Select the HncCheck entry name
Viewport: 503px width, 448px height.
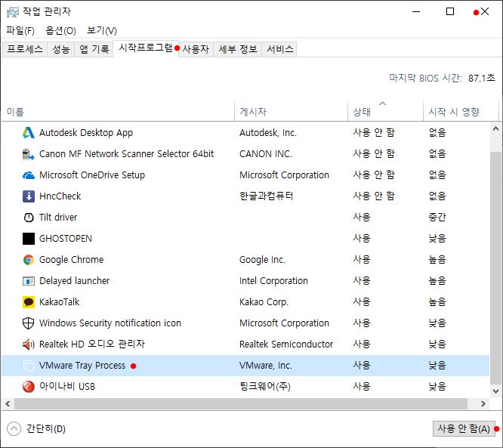click(x=60, y=196)
